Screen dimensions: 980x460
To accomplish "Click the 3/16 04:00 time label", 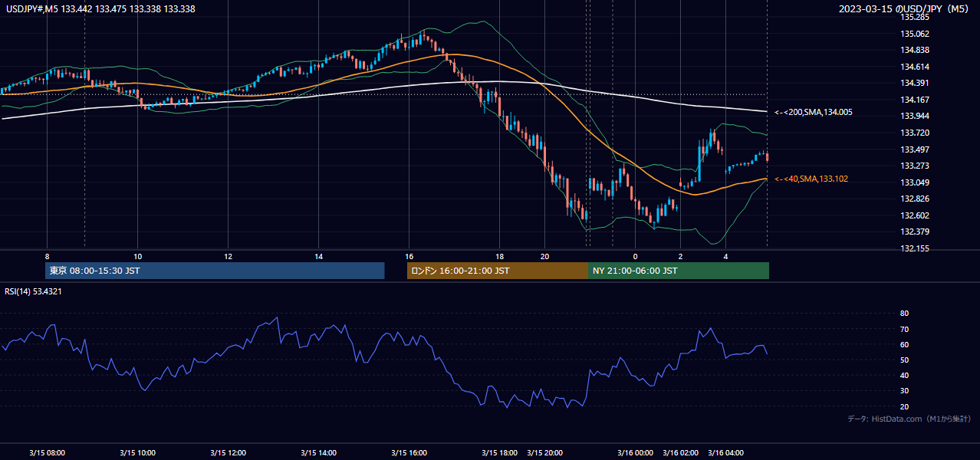I will [x=725, y=452].
